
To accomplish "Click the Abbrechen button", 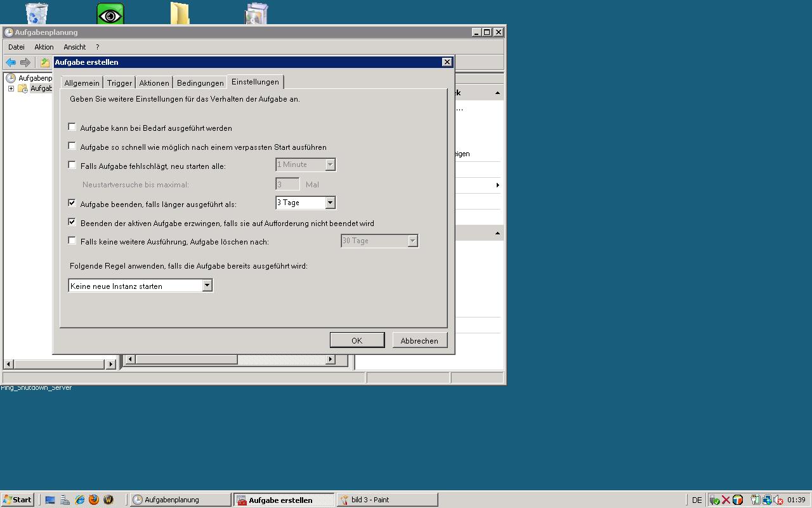I will point(419,340).
